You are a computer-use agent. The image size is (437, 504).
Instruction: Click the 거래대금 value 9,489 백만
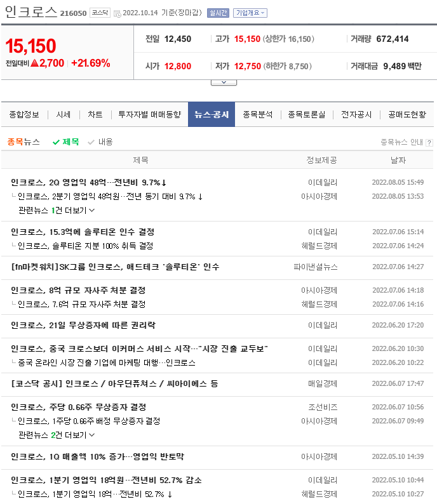point(402,66)
